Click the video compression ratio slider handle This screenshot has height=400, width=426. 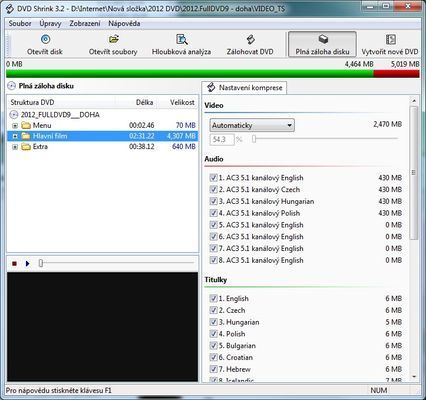(254, 139)
